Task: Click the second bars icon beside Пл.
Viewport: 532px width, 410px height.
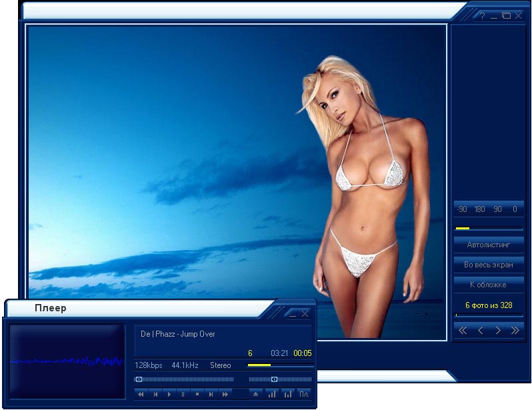Action: (288, 395)
